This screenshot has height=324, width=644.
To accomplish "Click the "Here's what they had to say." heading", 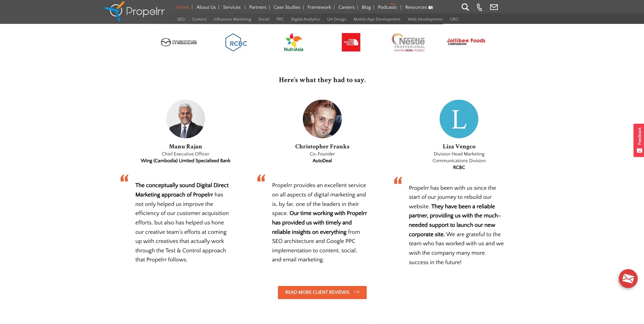I will 322,80.
